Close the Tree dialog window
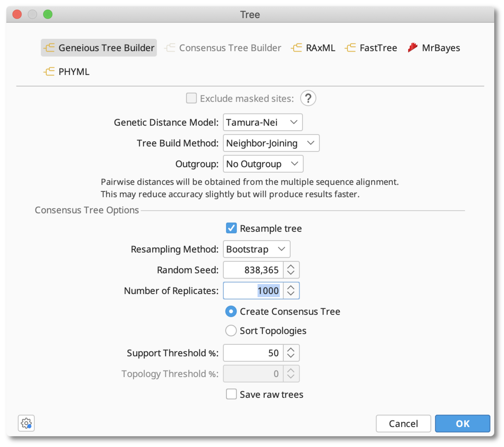This screenshot has height=447, width=504. (17, 14)
